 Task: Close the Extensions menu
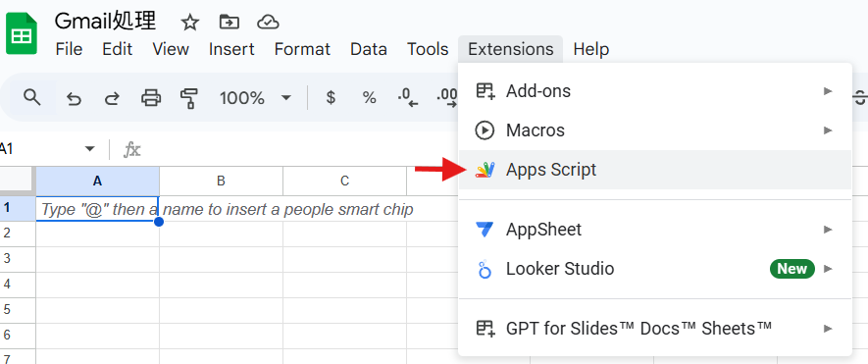click(x=510, y=49)
